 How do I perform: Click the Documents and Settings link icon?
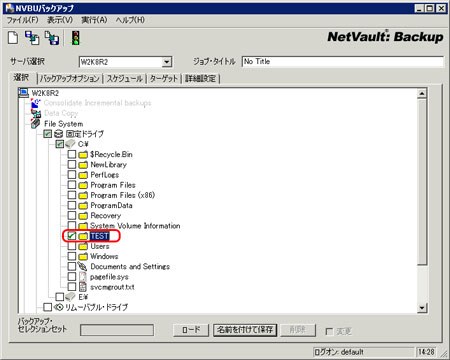(x=82, y=266)
